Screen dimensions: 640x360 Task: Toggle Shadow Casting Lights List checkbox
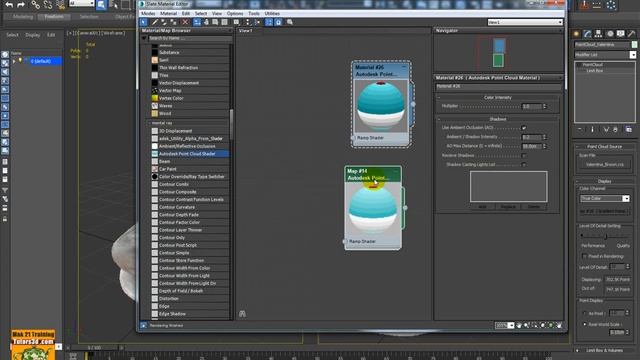click(524, 164)
